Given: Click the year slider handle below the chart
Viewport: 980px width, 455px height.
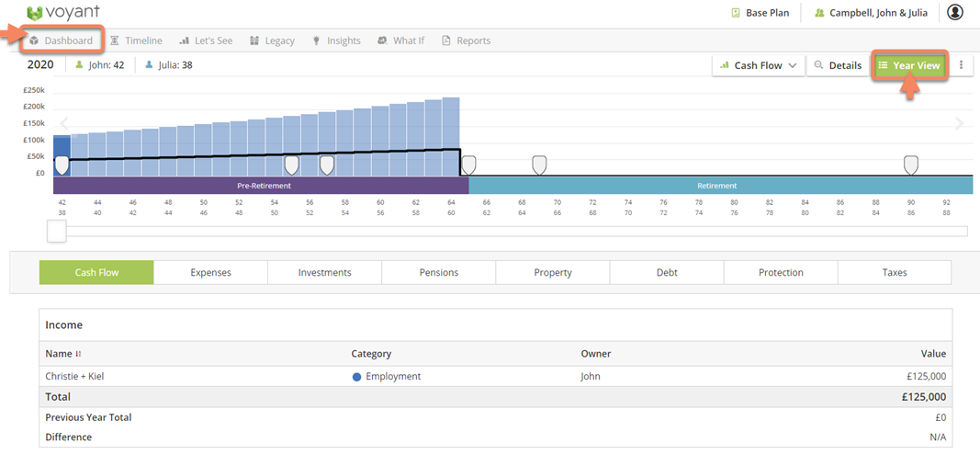Looking at the screenshot, I should [57, 231].
